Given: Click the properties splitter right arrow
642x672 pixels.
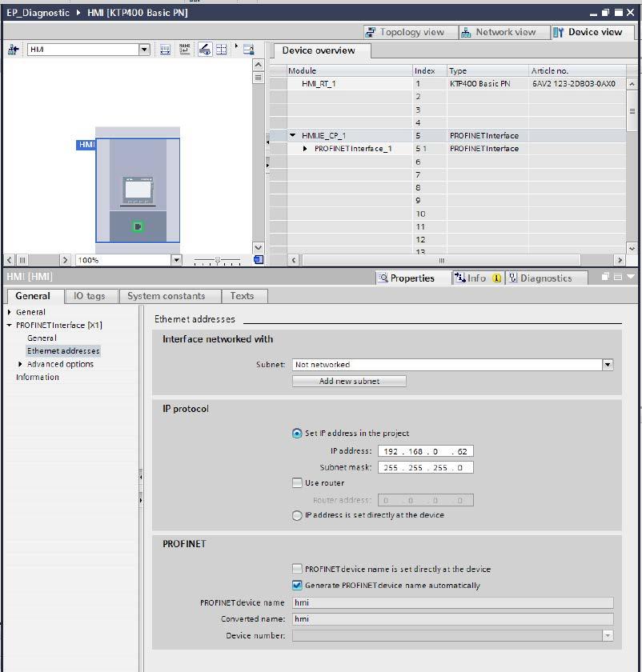Looking at the screenshot, I should tap(141, 500).
